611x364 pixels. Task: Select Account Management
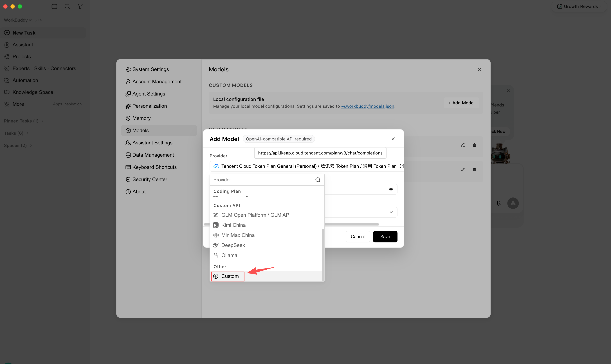point(159,81)
